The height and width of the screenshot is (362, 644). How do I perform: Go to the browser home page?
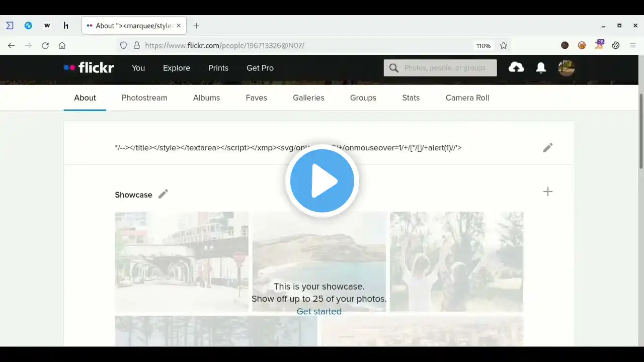click(x=62, y=46)
